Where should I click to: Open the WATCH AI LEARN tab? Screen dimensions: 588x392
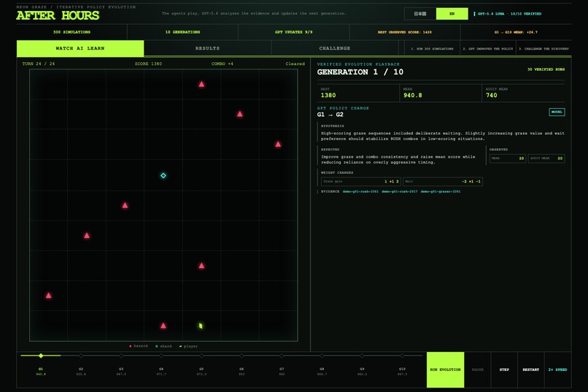80,48
